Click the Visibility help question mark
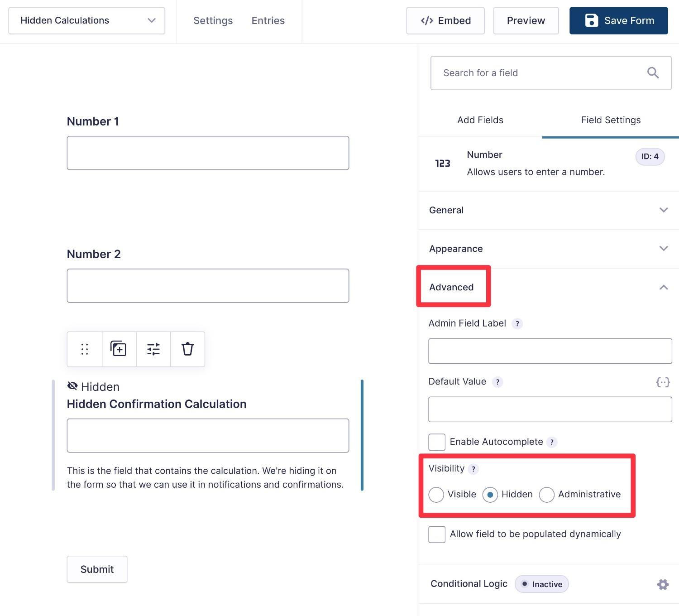The image size is (679, 616). 473,469
